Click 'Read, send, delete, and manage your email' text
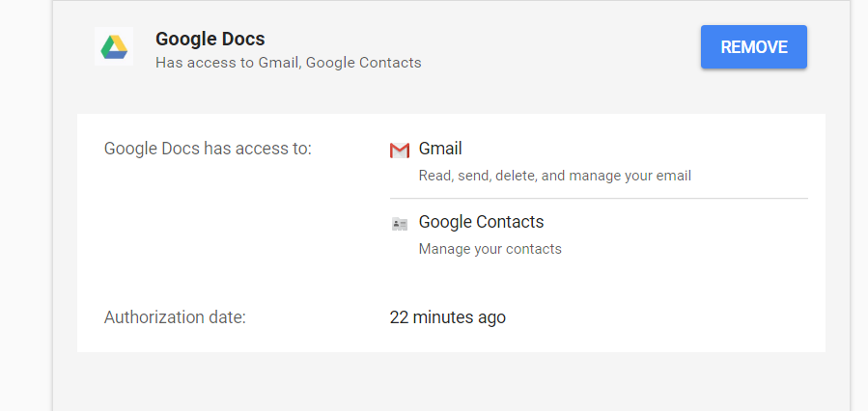This screenshot has height=411, width=868. tap(554, 176)
